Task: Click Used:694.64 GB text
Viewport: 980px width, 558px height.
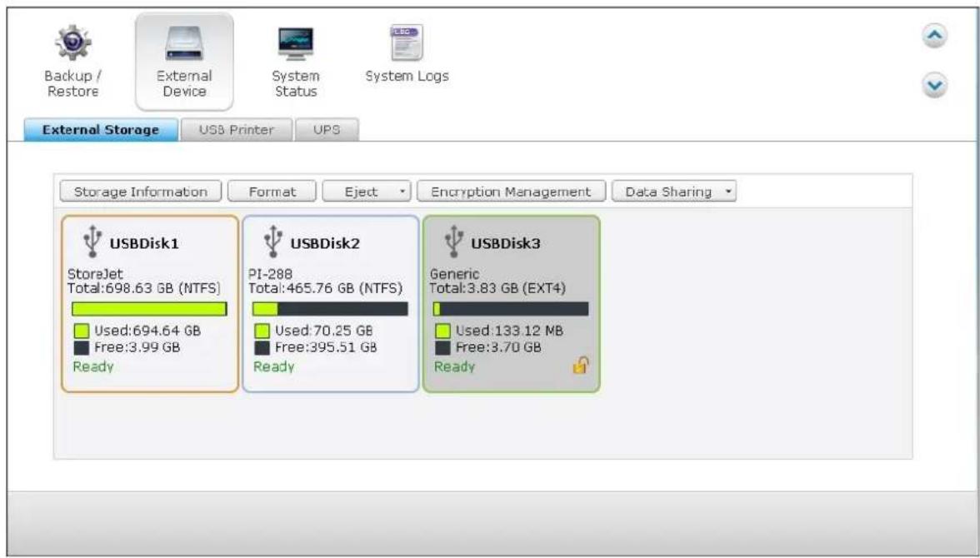Action: coord(147,331)
